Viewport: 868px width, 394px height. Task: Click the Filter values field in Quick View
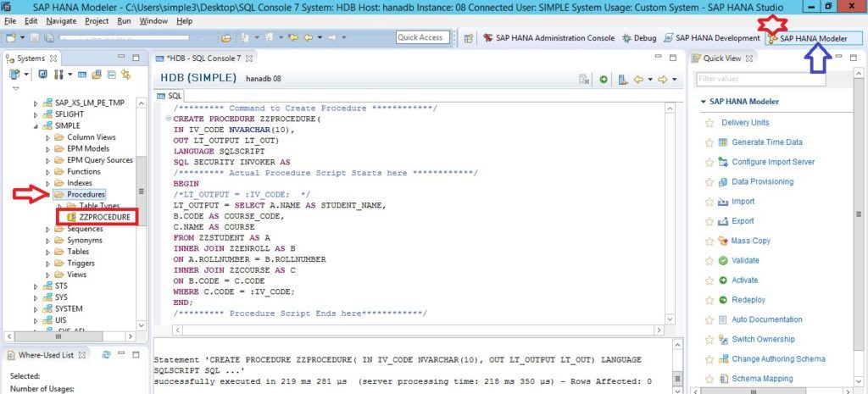coord(760,79)
